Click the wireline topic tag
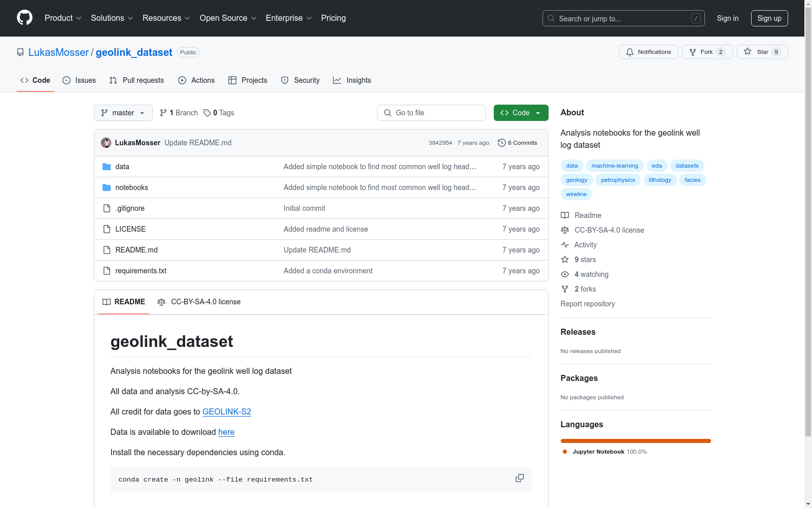The height and width of the screenshot is (508, 812). [576, 194]
